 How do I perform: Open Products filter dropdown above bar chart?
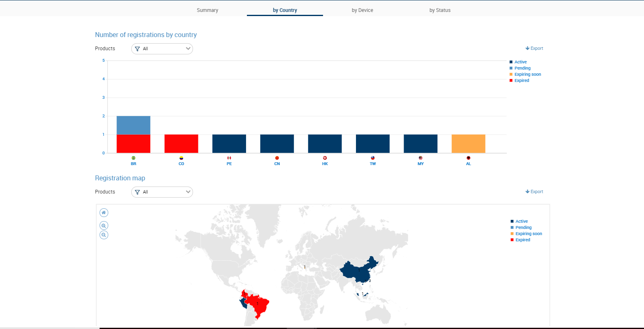(162, 49)
